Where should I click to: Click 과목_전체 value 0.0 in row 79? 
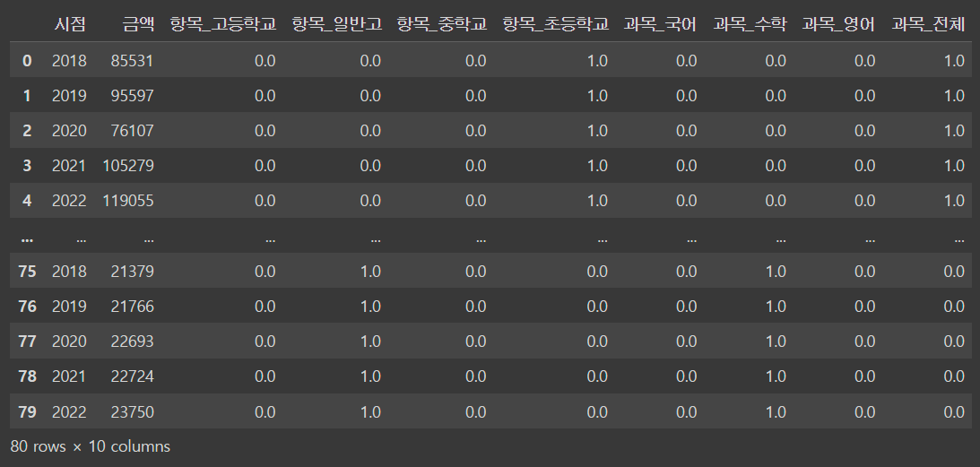point(954,412)
